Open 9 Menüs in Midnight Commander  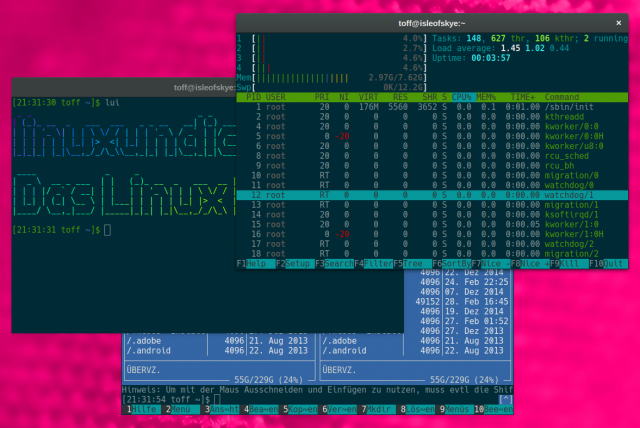(455, 409)
